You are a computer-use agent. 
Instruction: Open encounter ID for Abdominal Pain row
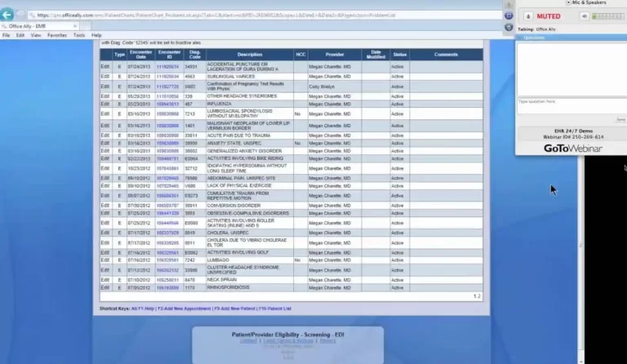(167, 178)
